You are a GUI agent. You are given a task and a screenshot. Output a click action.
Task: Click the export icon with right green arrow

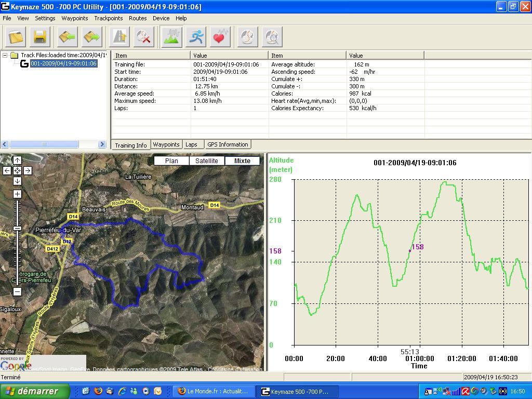tap(91, 36)
